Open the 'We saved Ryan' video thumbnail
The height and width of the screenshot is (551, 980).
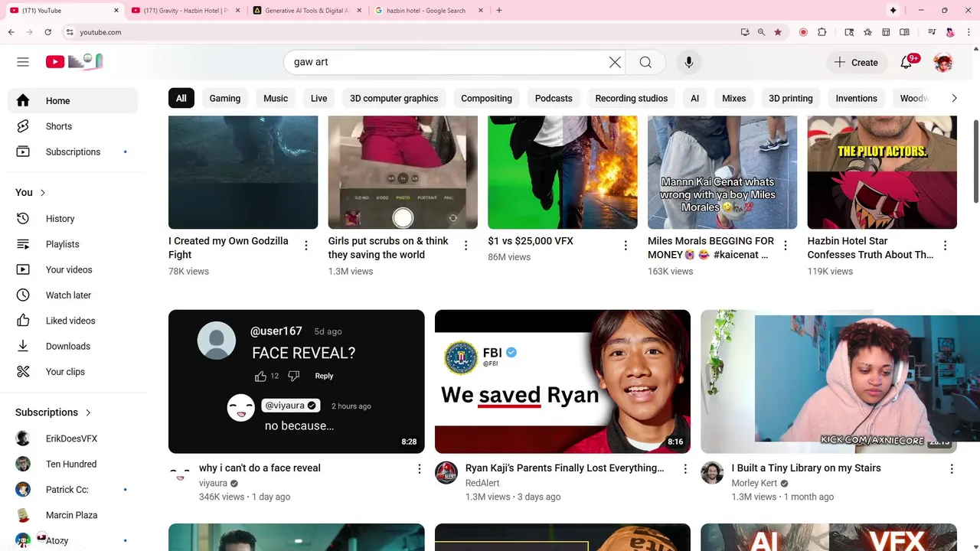pos(563,381)
